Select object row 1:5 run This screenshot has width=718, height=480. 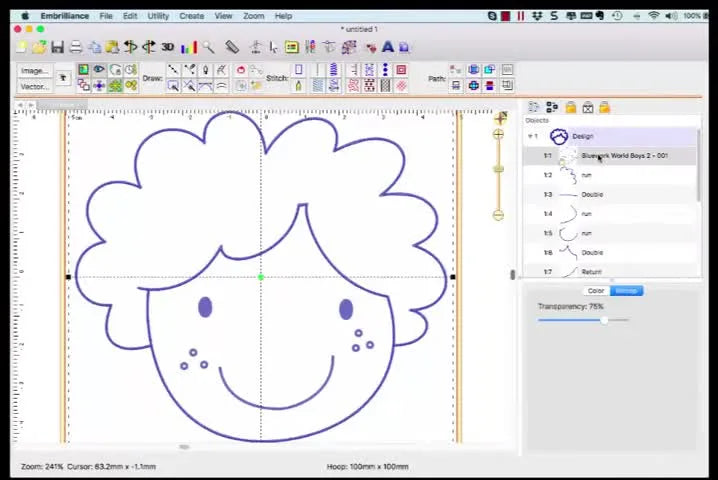(610, 233)
